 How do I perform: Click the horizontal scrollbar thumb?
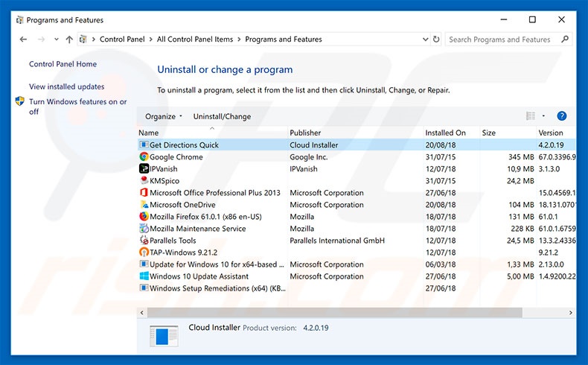[x=334, y=312]
